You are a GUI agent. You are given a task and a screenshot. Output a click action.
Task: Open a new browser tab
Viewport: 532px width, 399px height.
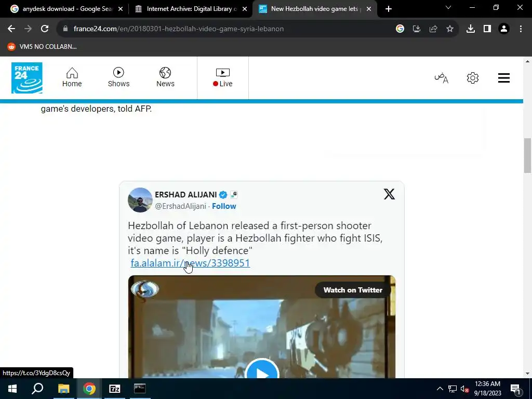pos(389,9)
